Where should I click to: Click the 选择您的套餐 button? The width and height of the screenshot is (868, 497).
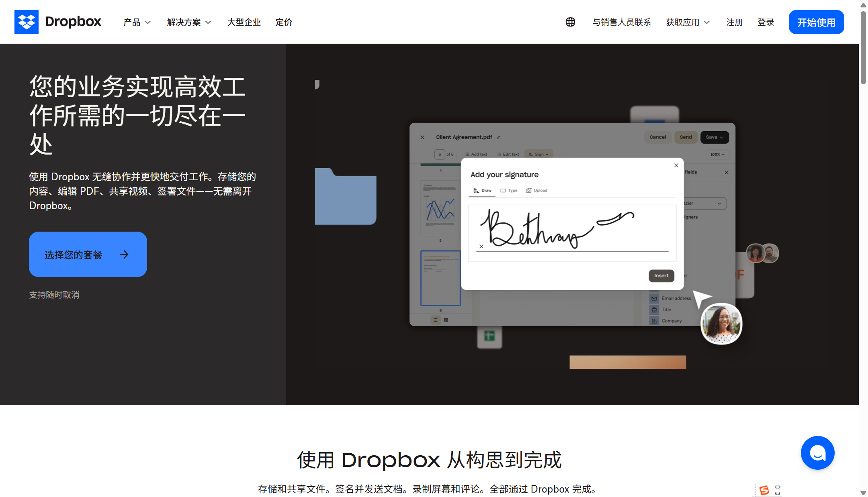coord(88,254)
